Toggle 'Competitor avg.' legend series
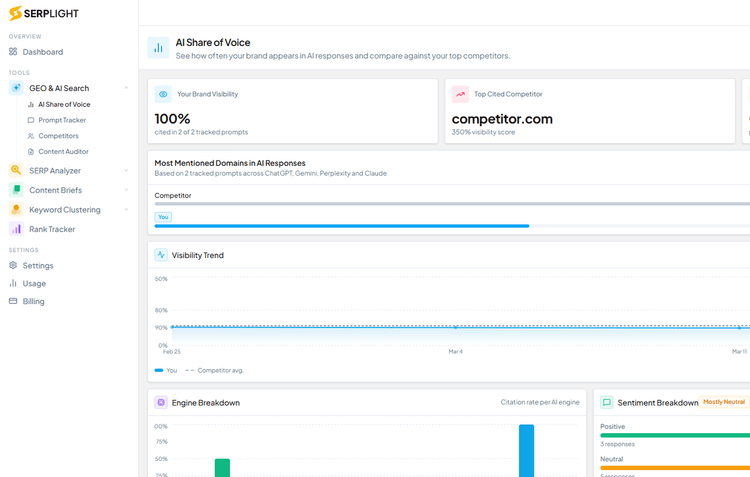The width and height of the screenshot is (750, 477). pyautogui.click(x=214, y=370)
